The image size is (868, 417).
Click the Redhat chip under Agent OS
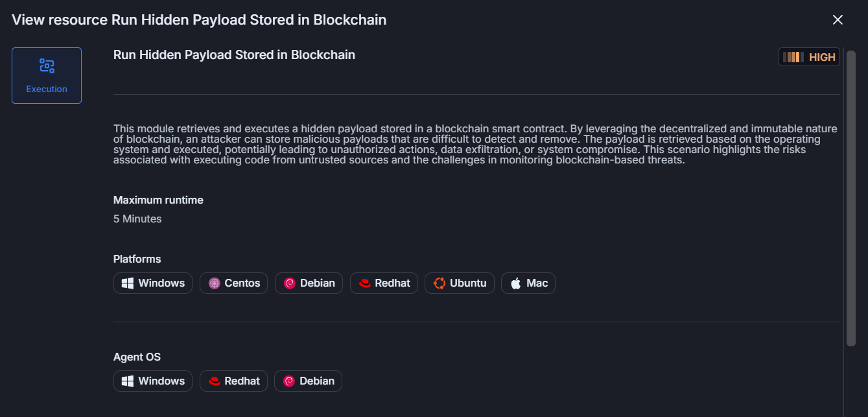point(233,381)
